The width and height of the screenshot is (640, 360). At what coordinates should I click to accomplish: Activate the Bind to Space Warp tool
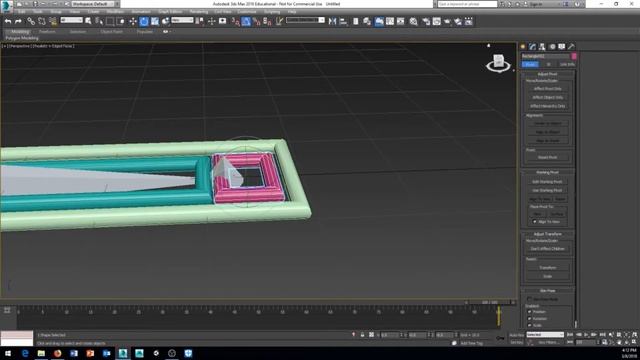pos(53,21)
